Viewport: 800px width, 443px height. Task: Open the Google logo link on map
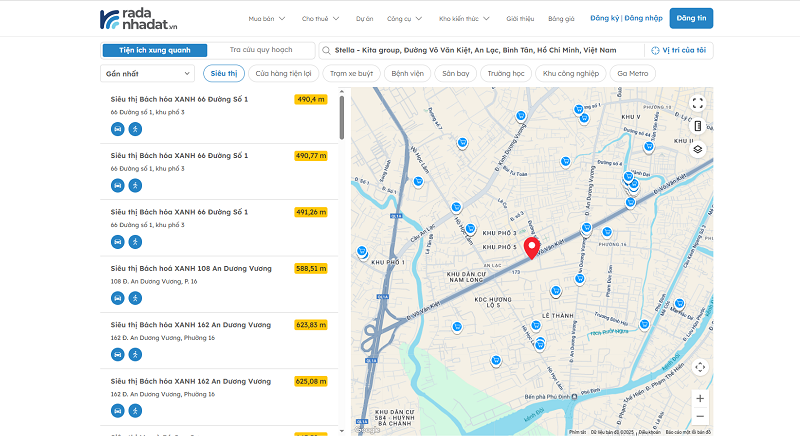click(x=367, y=430)
